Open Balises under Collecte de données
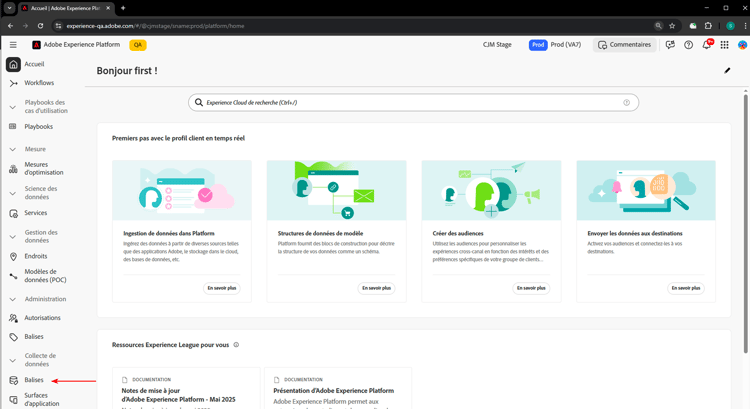The width and height of the screenshot is (750, 409). point(34,380)
